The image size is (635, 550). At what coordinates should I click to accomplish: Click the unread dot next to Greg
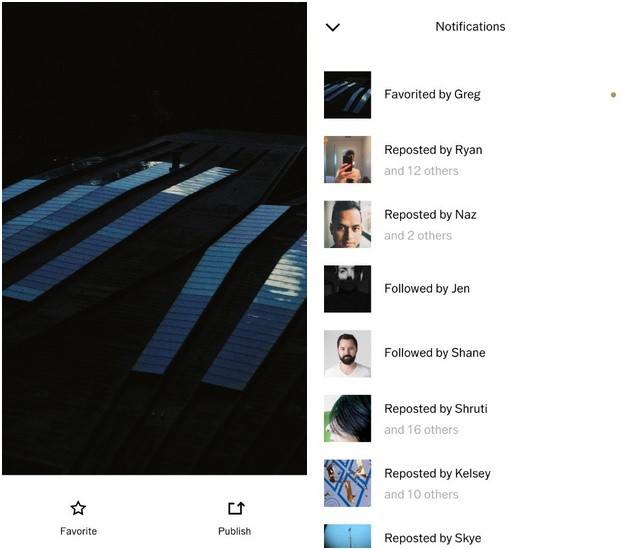click(613, 95)
